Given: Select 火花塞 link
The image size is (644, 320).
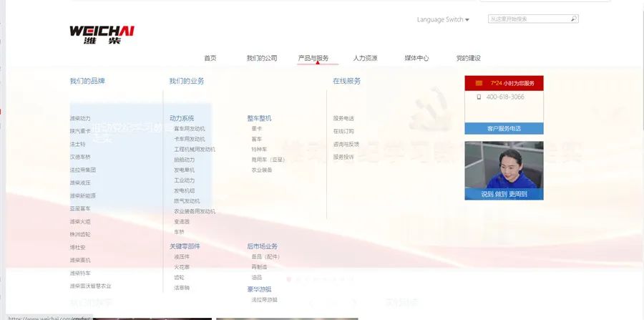Looking at the screenshot, I should [x=182, y=267].
